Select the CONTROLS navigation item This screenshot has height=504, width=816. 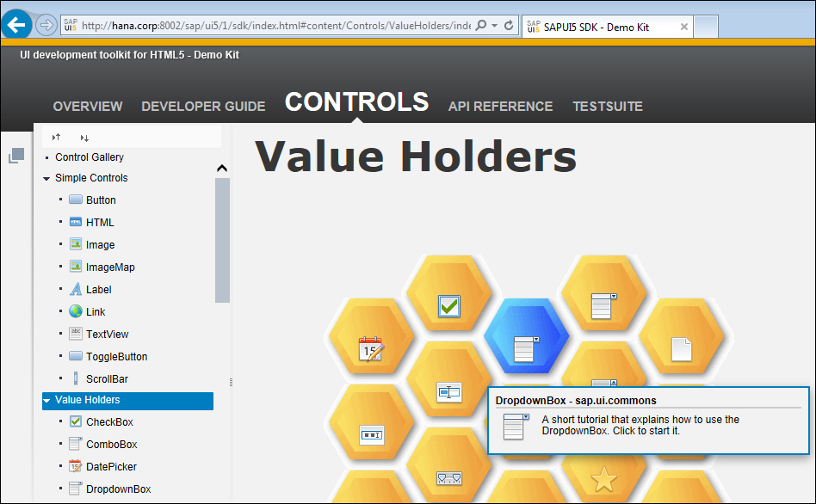pyautogui.click(x=357, y=102)
